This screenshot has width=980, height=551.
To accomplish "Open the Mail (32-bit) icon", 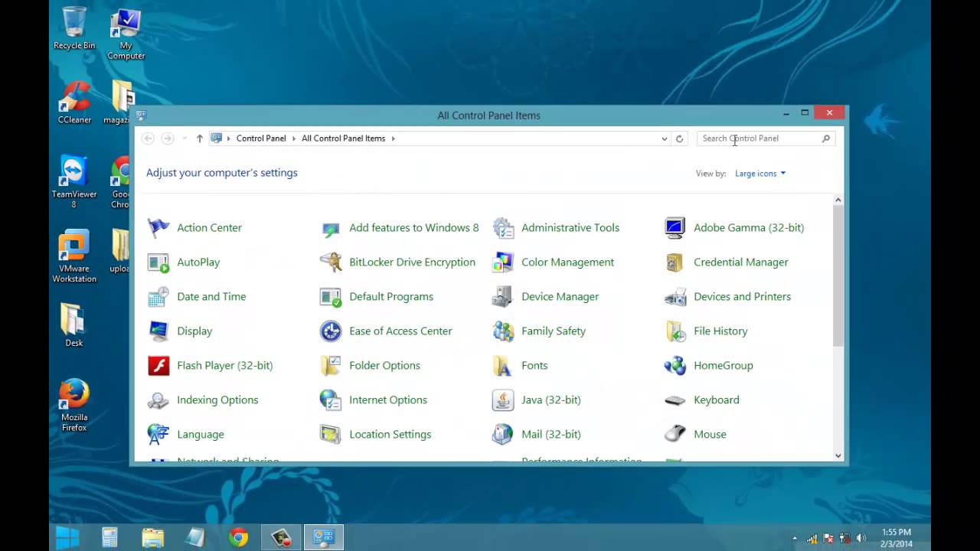I will point(503,434).
